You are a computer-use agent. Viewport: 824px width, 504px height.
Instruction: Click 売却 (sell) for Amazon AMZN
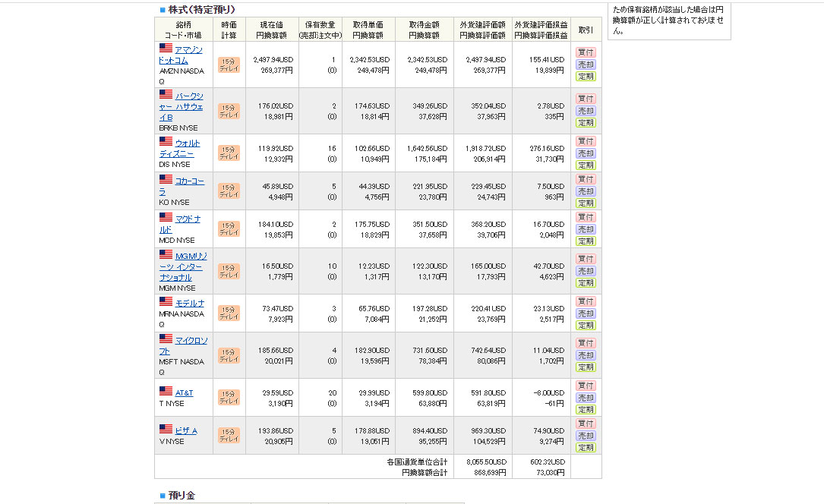pyautogui.click(x=586, y=65)
